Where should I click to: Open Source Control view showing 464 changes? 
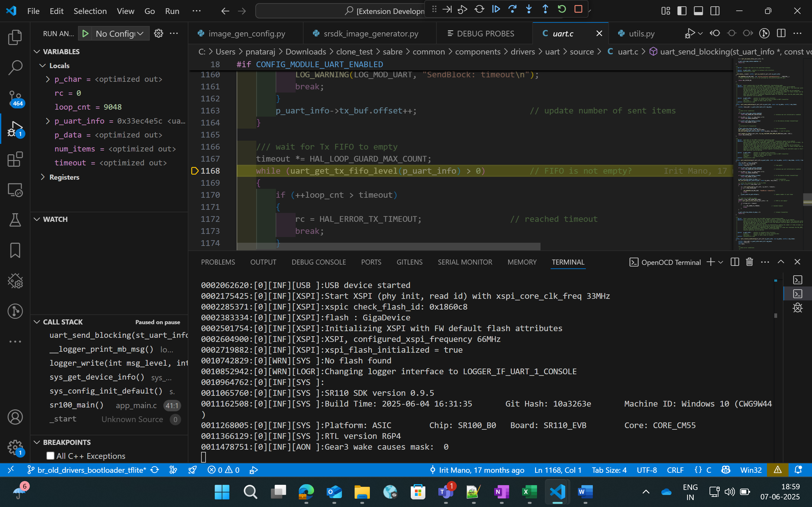pyautogui.click(x=15, y=98)
